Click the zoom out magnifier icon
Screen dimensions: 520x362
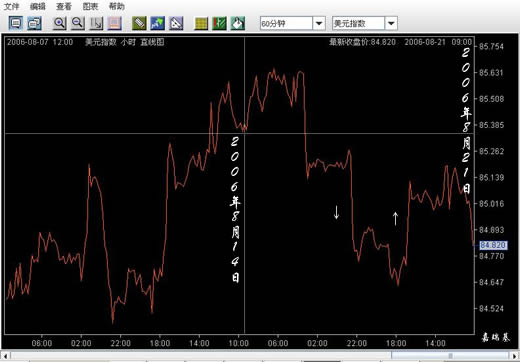[78, 23]
